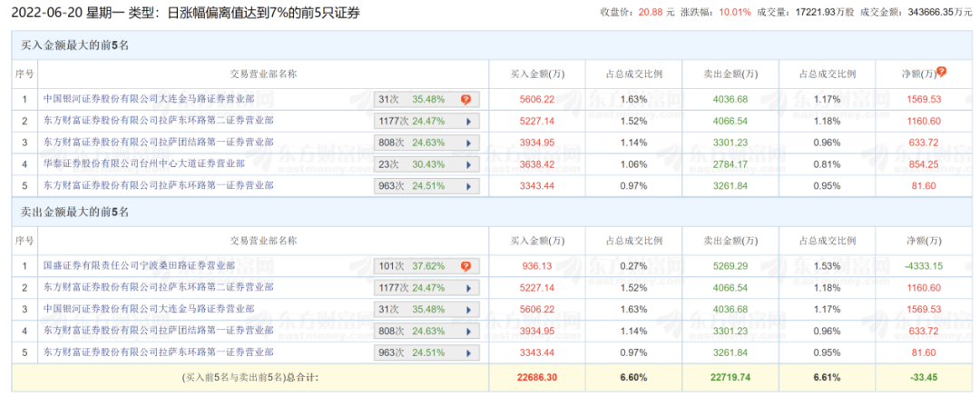Screen dimensions: 980x397
Task: Click the help icon beside the 净额(万) header
Action: click(942, 71)
